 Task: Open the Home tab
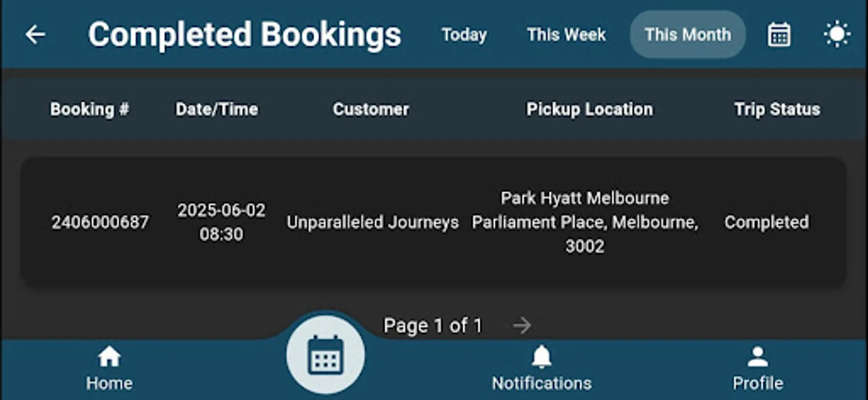[109, 368]
